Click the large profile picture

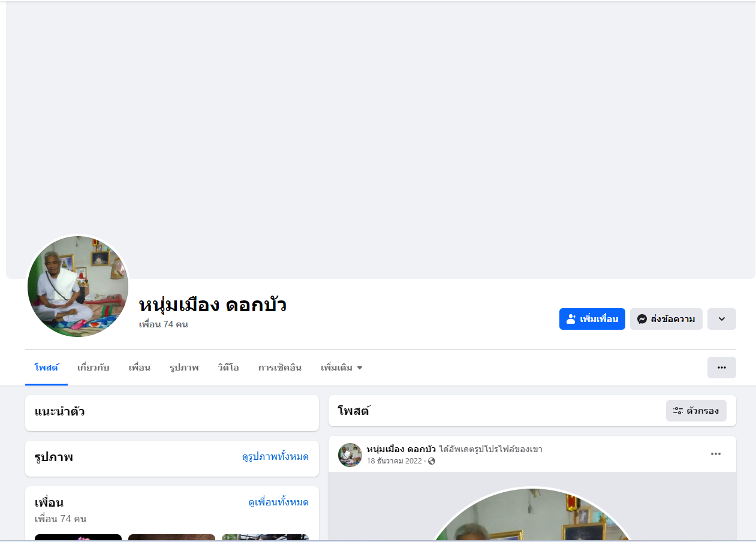pos(78,287)
